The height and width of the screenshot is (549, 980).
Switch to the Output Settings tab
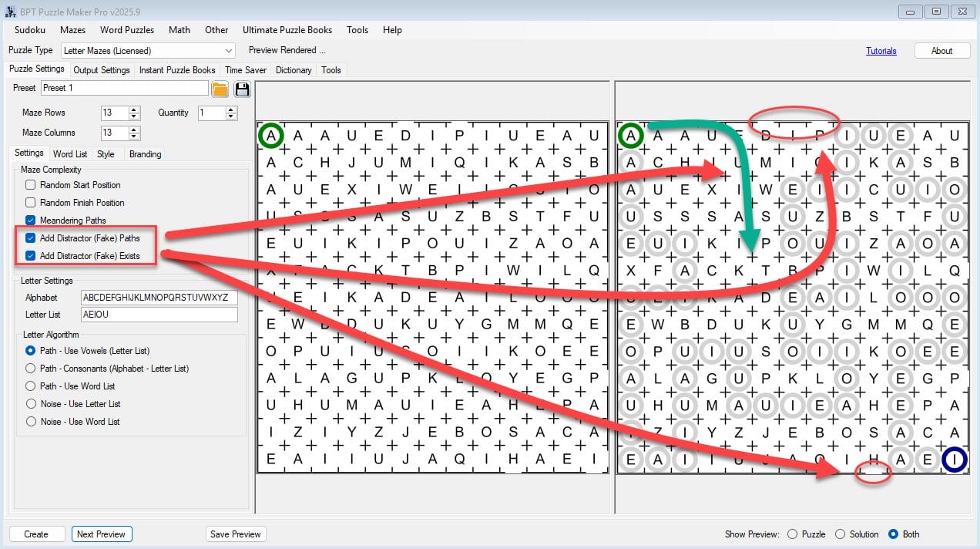(102, 70)
